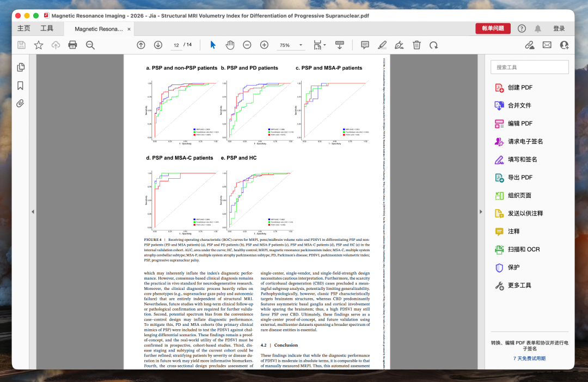The height and width of the screenshot is (382, 588).
Task: Send the file by email
Action: (547, 45)
